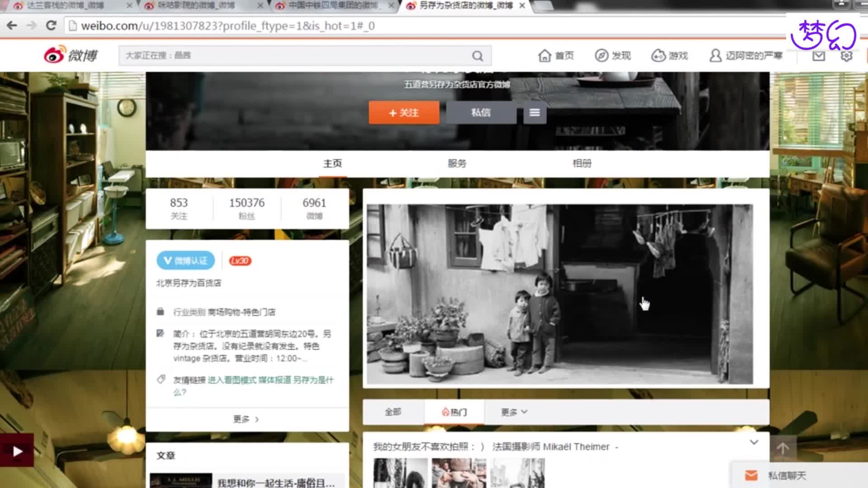
Task: Open the messages envelope icon
Action: coord(818,56)
